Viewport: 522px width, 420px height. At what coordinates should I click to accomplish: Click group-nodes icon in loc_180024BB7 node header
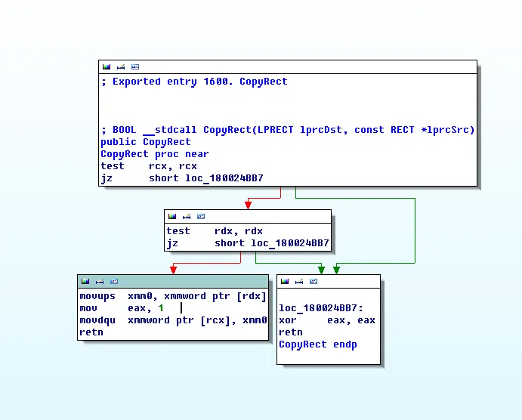(313, 282)
